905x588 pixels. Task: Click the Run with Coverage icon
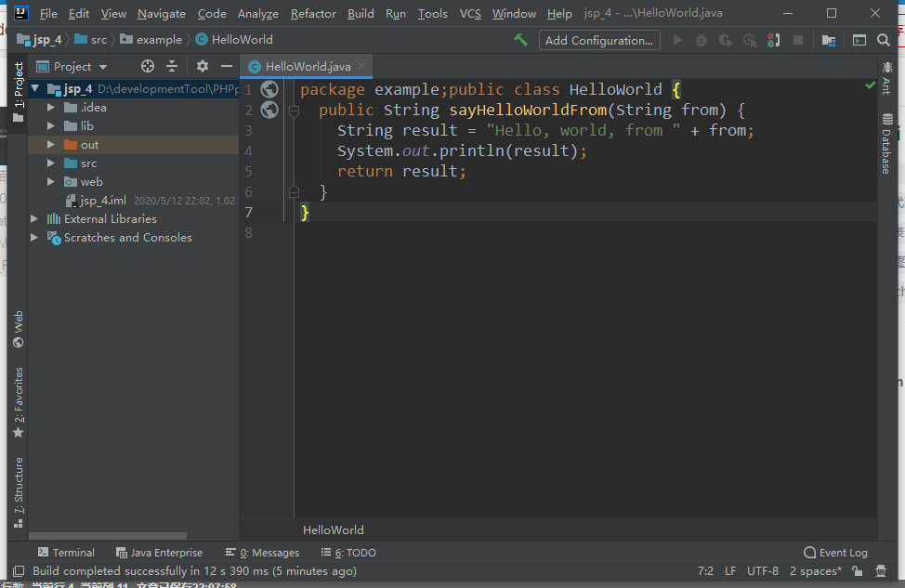click(726, 40)
